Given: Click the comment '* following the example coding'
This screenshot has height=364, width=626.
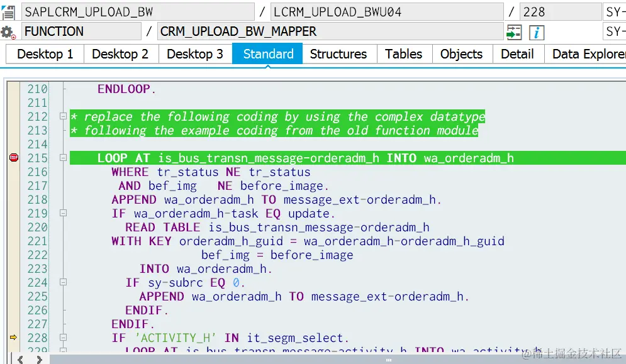Looking at the screenshot, I should pyautogui.click(x=274, y=131).
